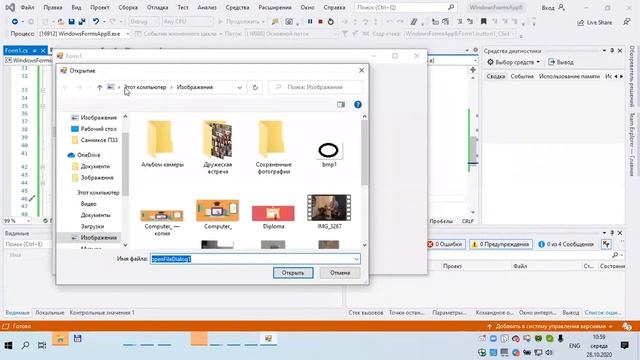Toggle the 0 Предупреждения filter

coord(501,244)
